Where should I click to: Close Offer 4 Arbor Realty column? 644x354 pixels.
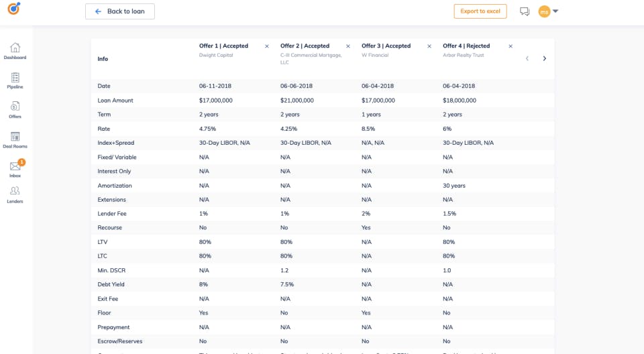[511, 46]
